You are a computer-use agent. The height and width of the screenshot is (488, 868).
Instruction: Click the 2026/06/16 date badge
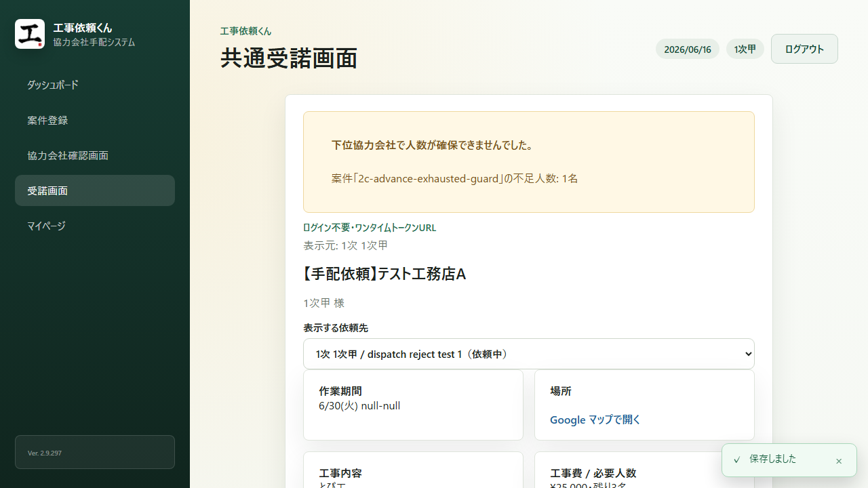pos(688,49)
